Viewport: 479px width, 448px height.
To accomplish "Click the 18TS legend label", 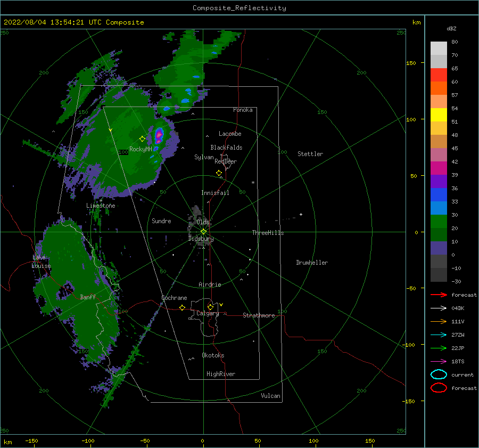I will coord(458,362).
